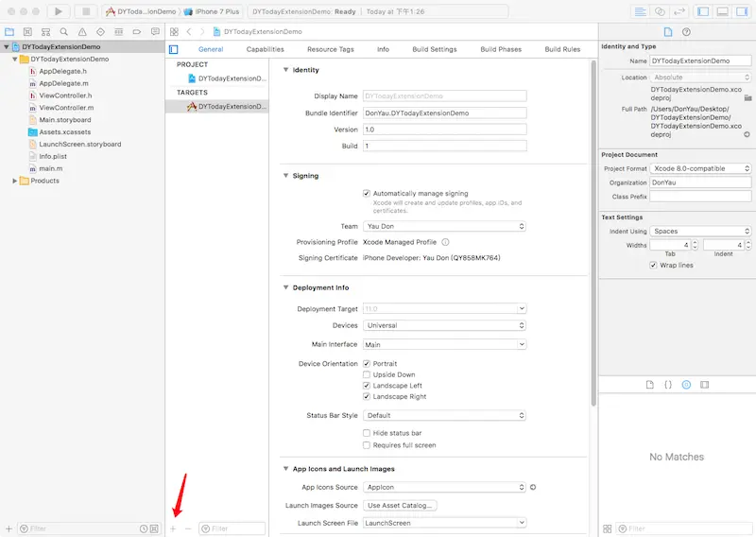Switch to Info tab
Image resolution: width=756 pixels, height=537 pixels.
click(384, 49)
